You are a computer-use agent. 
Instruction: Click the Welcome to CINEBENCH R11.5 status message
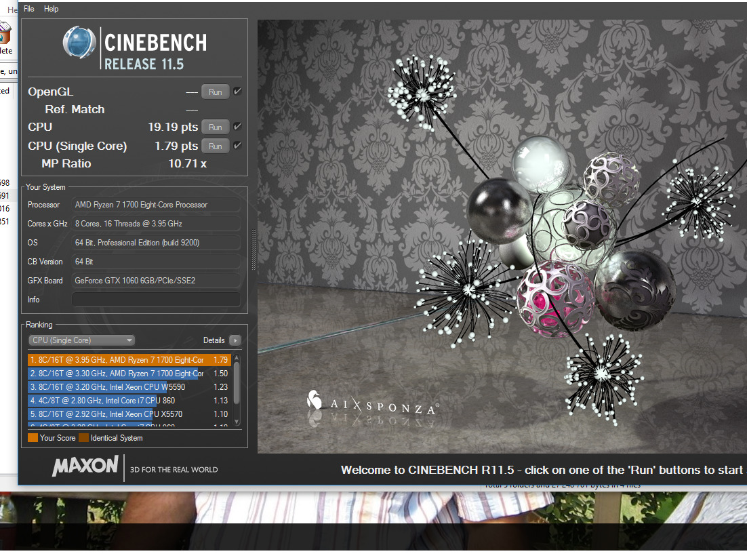click(x=542, y=470)
